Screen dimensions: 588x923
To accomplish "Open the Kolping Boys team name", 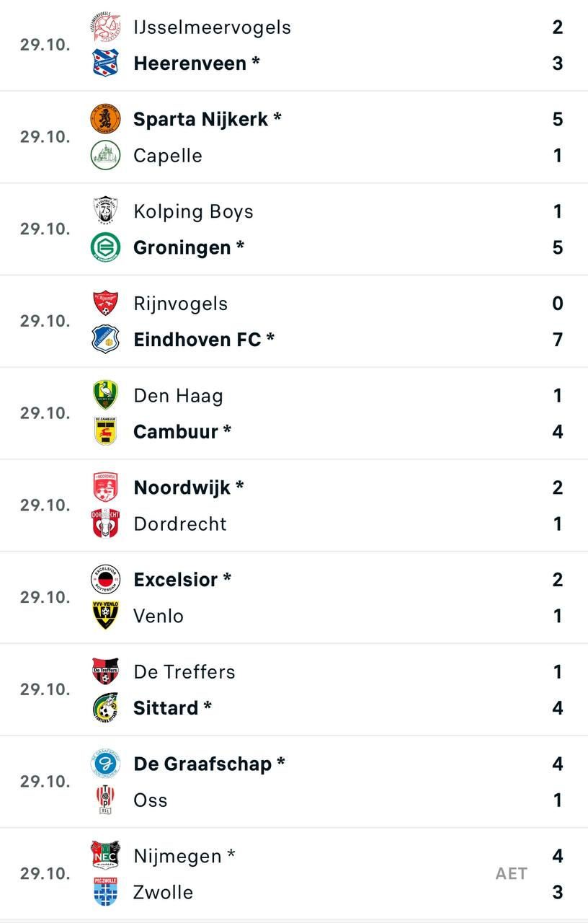I will (x=193, y=212).
